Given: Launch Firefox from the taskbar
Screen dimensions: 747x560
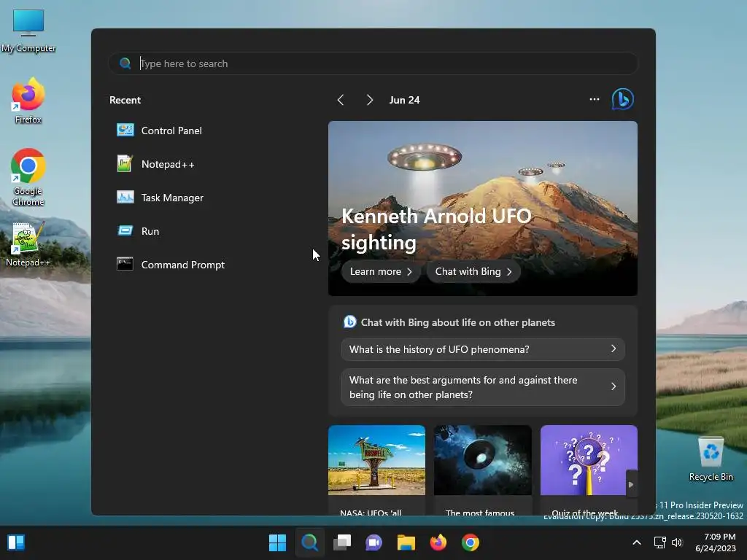Looking at the screenshot, I should coord(438,542).
